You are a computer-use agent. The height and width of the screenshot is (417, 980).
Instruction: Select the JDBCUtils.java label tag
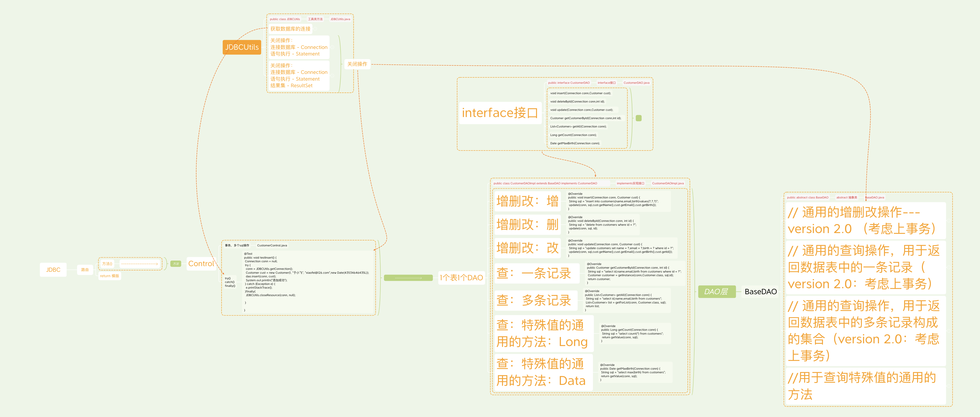(x=340, y=19)
